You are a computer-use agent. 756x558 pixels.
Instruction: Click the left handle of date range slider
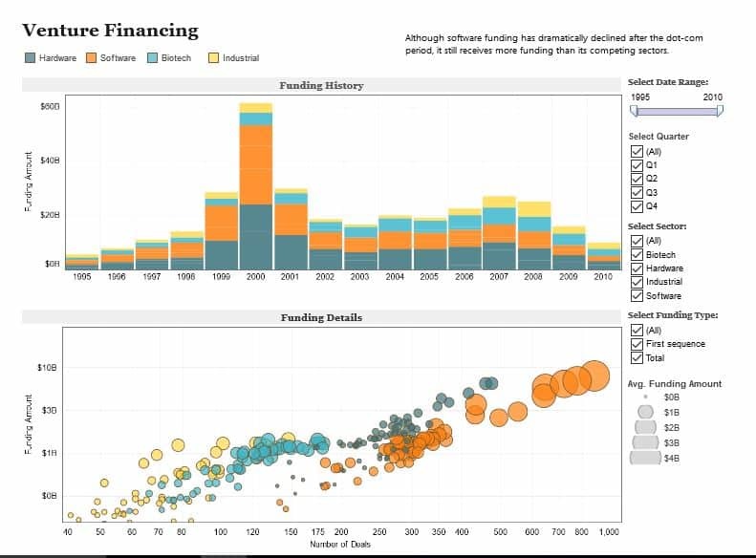click(634, 111)
